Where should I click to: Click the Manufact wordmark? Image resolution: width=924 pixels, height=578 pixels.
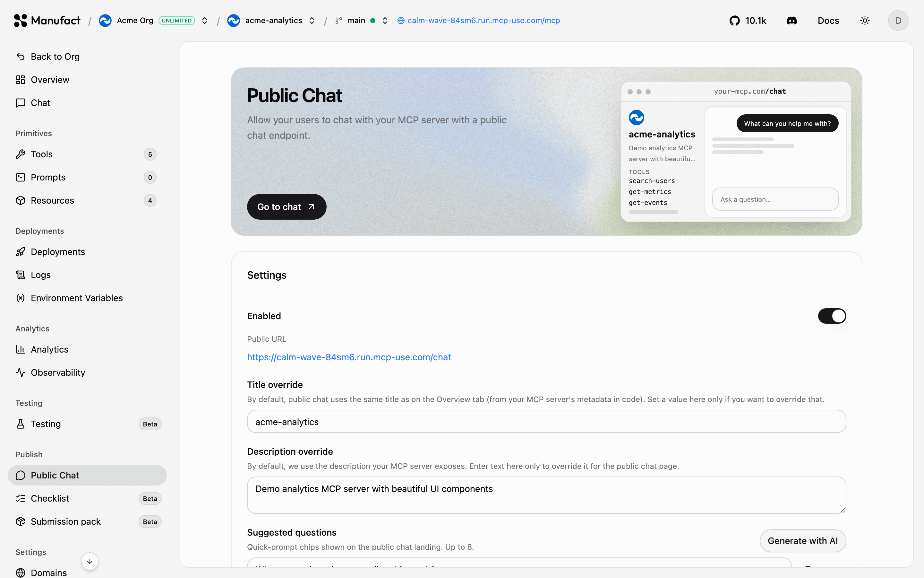pyautogui.click(x=56, y=21)
